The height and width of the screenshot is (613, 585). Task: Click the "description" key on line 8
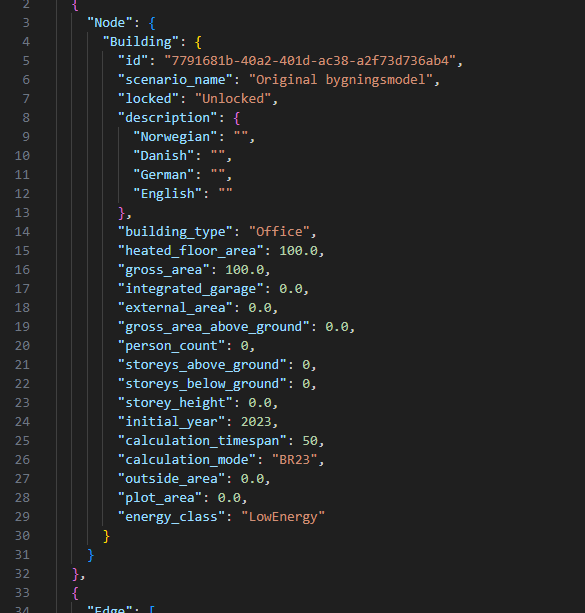click(167, 118)
